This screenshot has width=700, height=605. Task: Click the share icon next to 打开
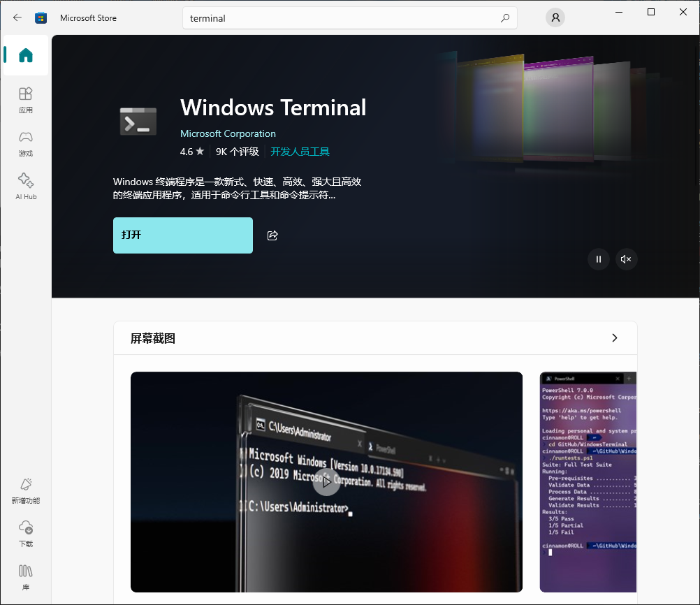point(272,235)
